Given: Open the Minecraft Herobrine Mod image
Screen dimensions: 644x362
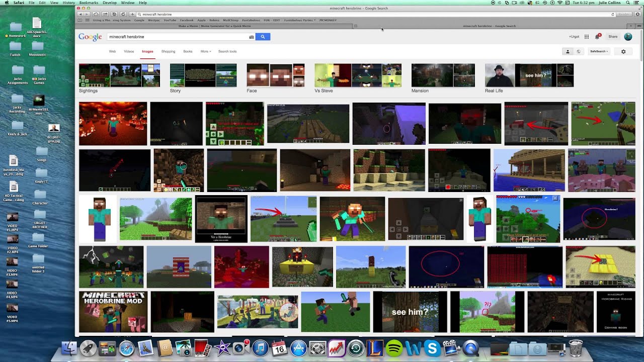Looking at the screenshot, I should (x=113, y=312).
